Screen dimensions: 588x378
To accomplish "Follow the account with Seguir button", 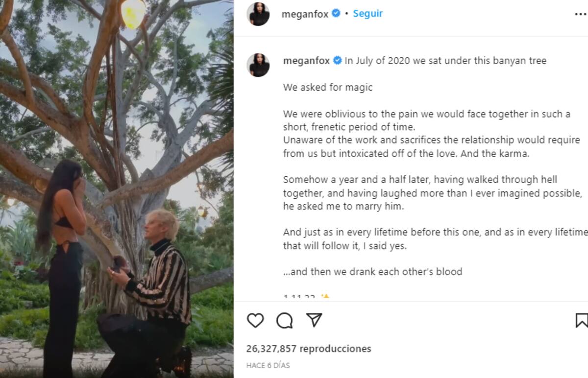I will pos(367,14).
